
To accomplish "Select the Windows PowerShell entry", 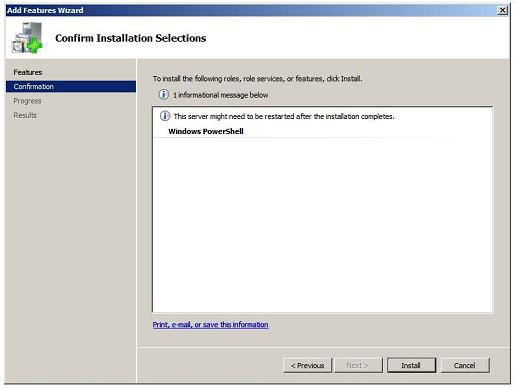I will click(206, 131).
